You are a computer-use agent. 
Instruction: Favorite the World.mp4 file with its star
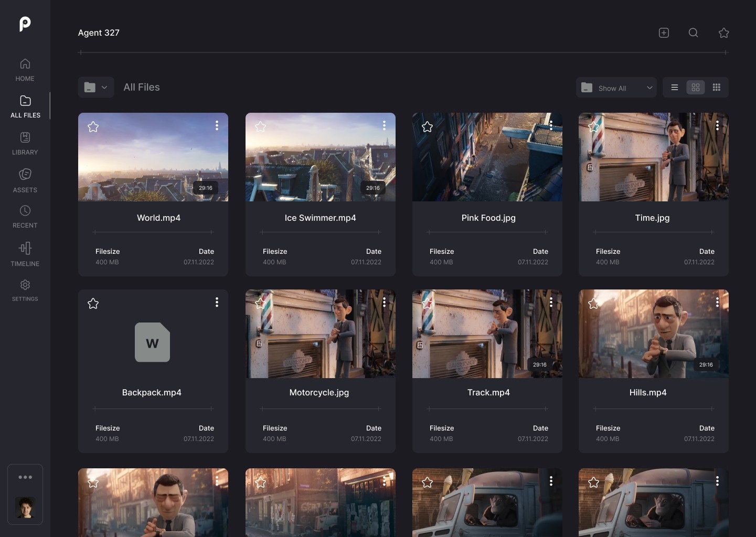click(93, 127)
